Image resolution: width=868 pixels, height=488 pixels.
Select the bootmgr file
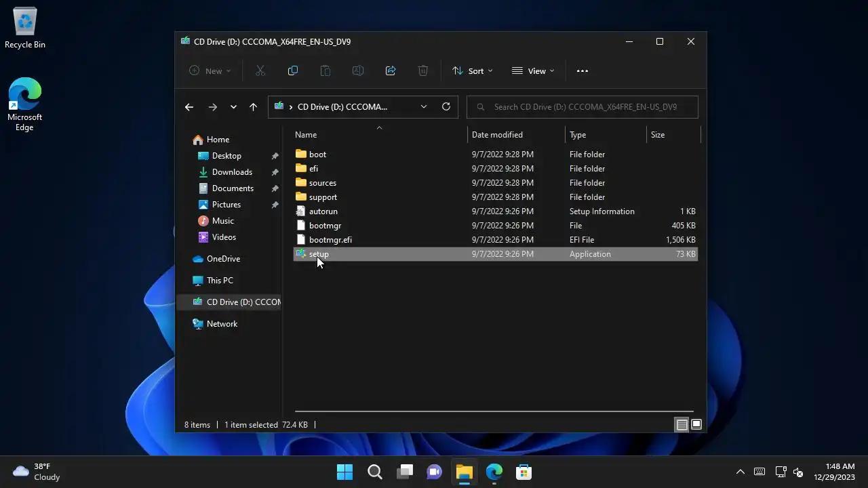pos(495,226)
